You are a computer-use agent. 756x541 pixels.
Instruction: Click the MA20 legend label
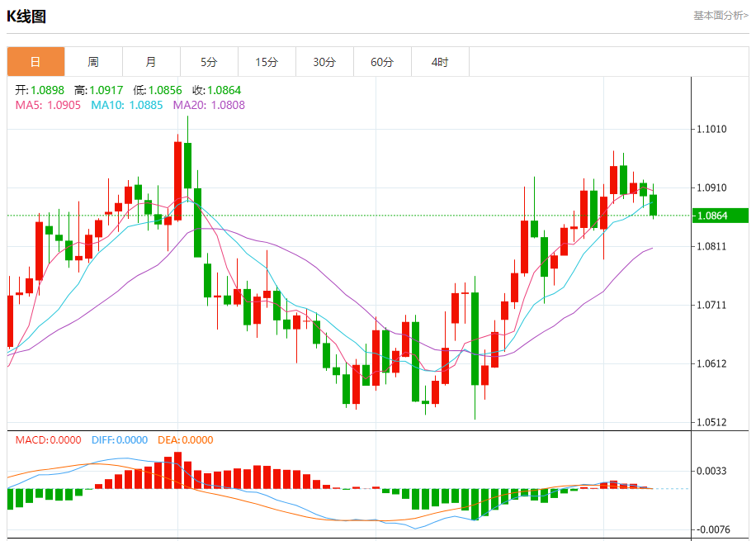click(209, 105)
